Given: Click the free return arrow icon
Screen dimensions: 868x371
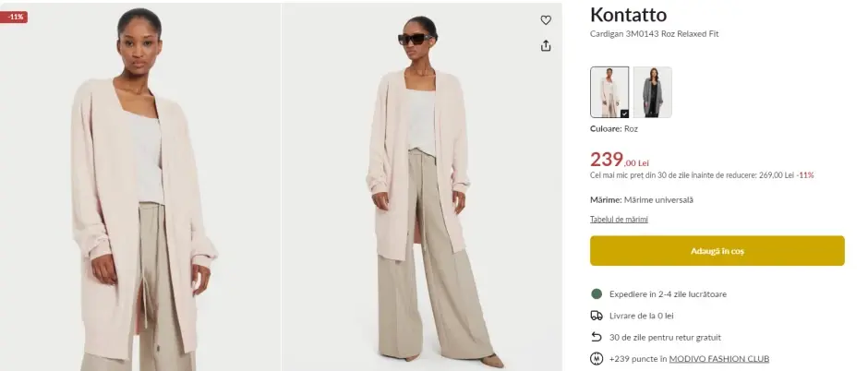Looking at the screenshot, I should [597, 337].
